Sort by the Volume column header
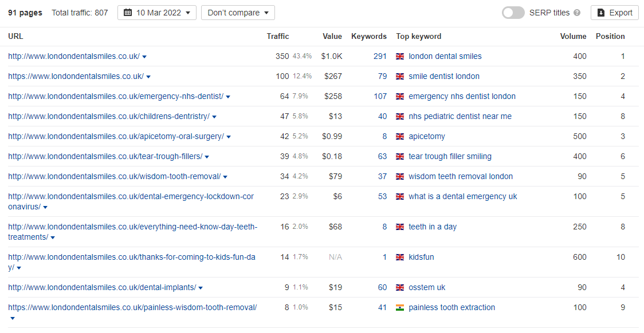The height and width of the screenshot is (333, 644). pos(574,37)
